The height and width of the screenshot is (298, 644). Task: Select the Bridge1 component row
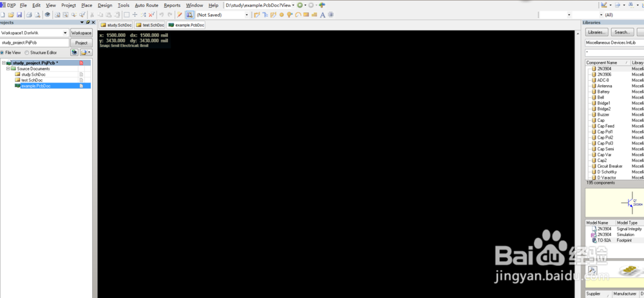(604, 103)
